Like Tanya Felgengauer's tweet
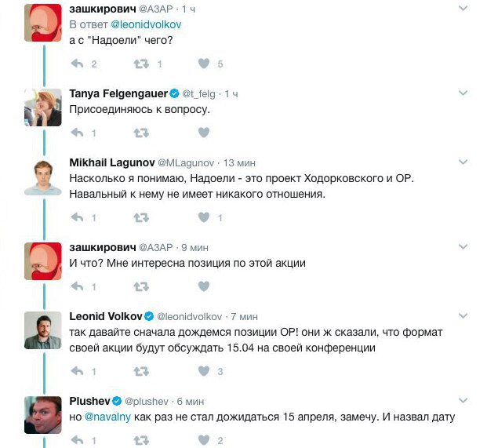The width and height of the screenshot is (487, 448). tap(204, 133)
